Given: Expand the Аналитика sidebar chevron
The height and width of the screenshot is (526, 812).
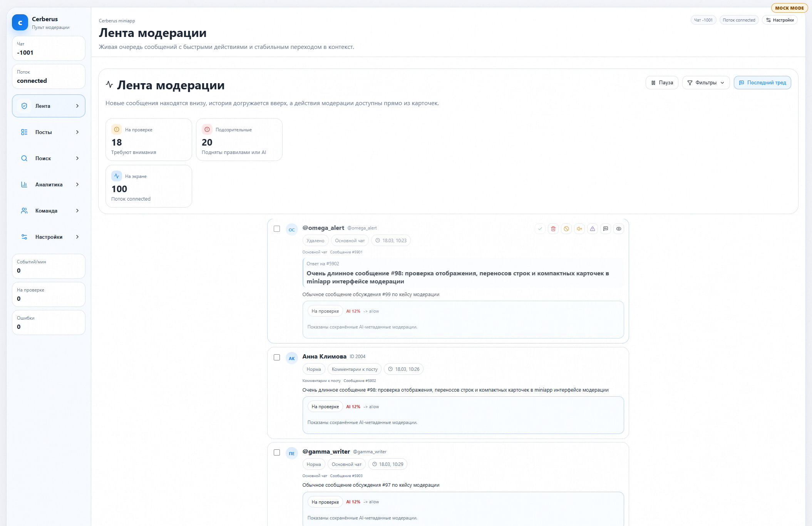Looking at the screenshot, I should click(x=77, y=184).
